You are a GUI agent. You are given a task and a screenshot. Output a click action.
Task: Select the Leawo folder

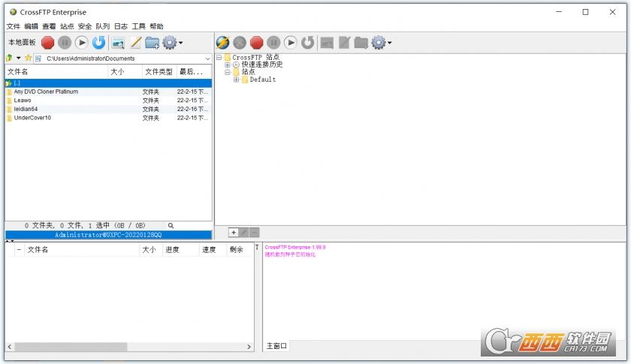tap(108, 101)
